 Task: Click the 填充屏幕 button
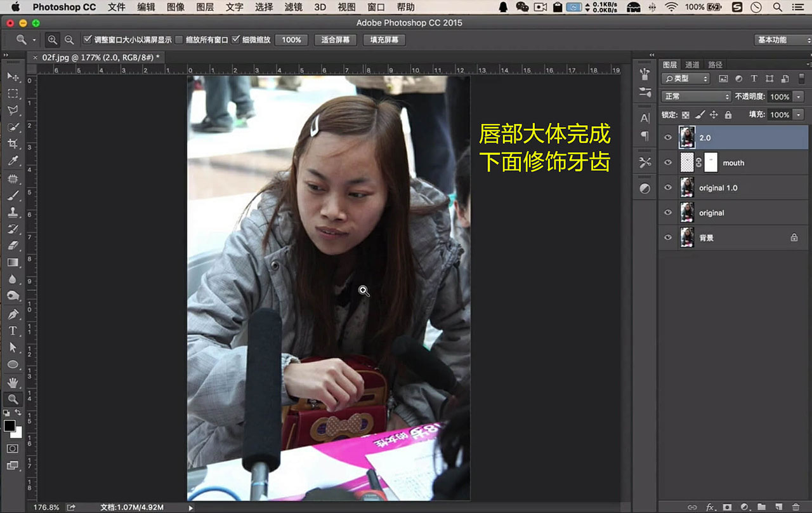[384, 39]
